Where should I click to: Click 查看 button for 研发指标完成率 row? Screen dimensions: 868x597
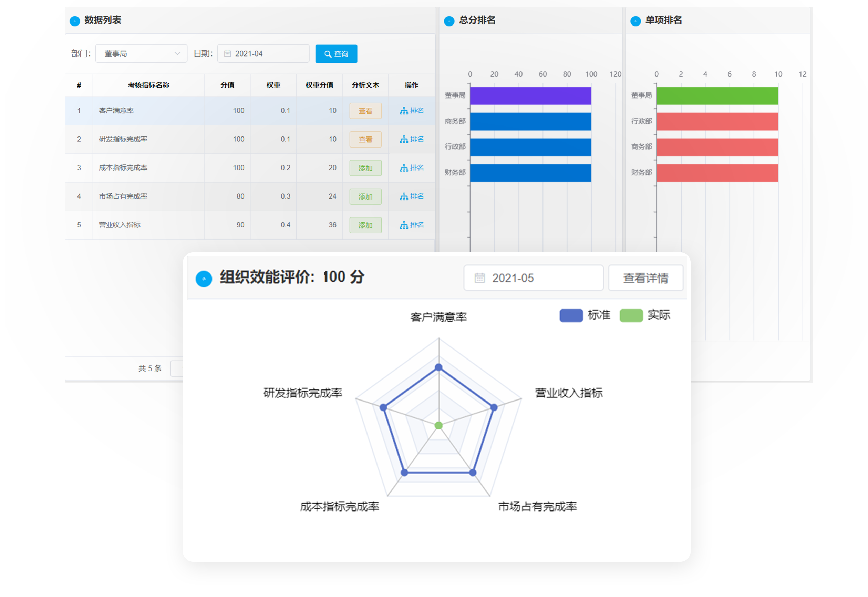[365, 140]
